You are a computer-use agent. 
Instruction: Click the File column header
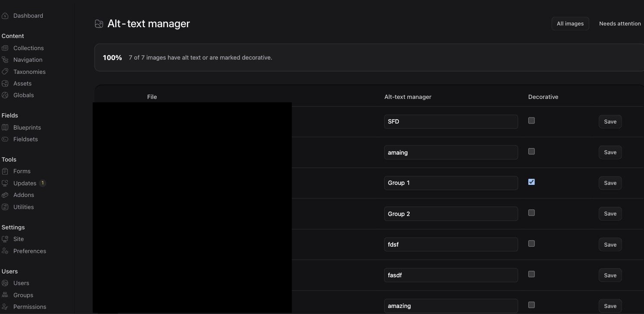[x=152, y=97]
